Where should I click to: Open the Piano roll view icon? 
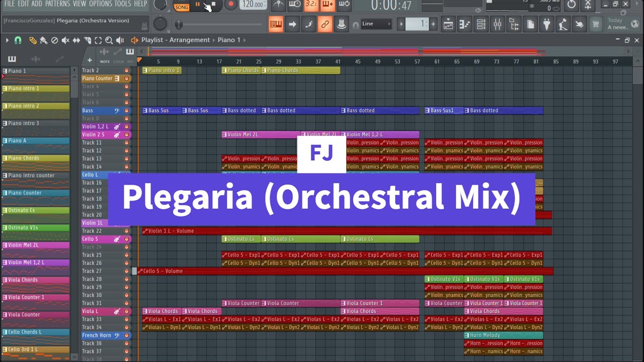click(x=464, y=24)
